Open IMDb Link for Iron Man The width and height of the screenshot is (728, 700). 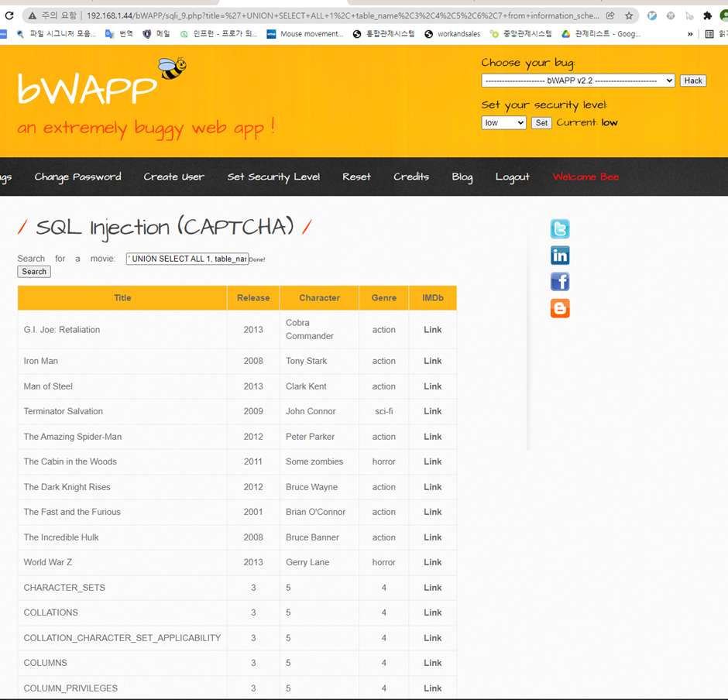(433, 361)
